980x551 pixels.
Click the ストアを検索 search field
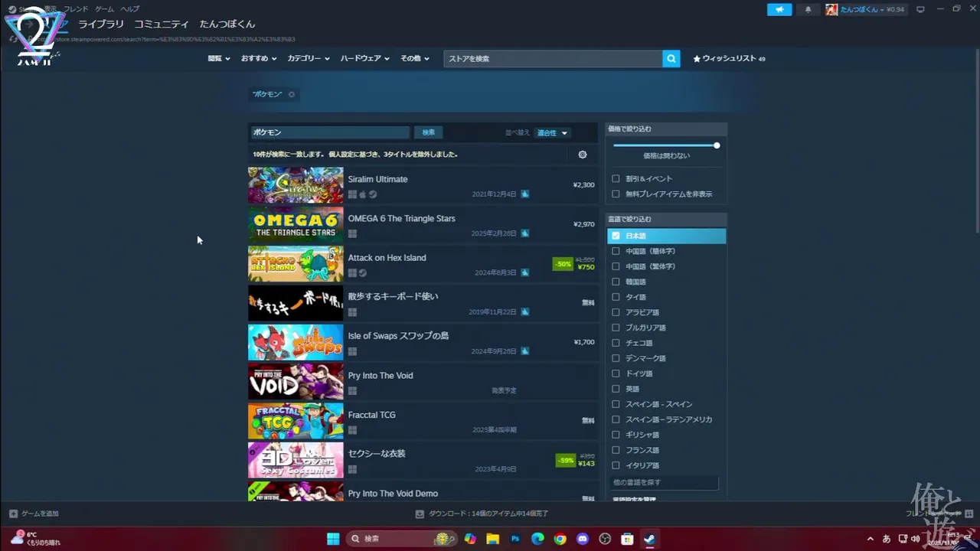[x=553, y=58]
